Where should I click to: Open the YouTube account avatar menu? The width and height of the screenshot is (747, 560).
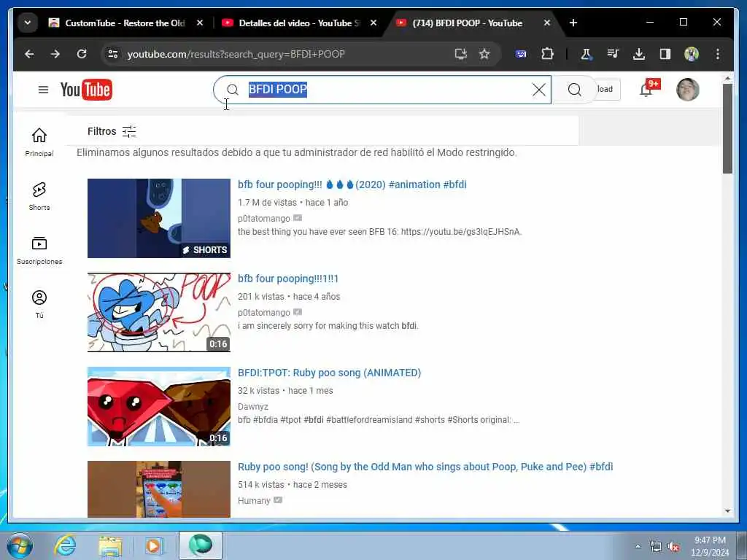pos(687,90)
